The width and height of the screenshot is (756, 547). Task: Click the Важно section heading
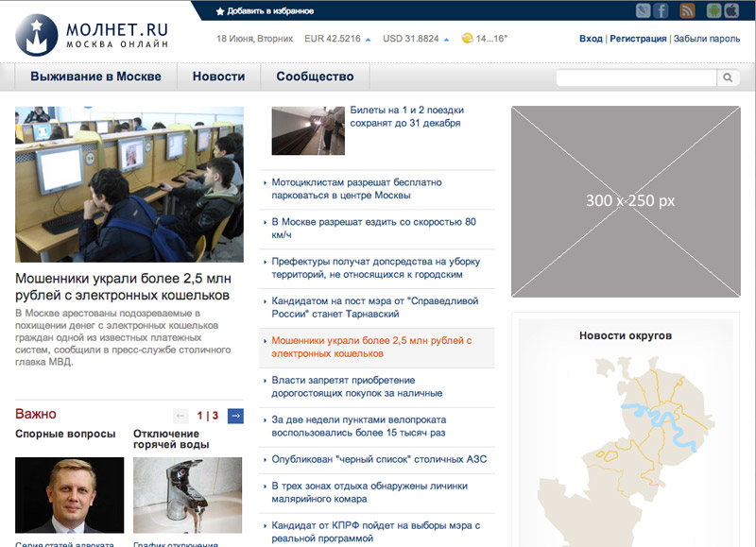[x=36, y=414]
